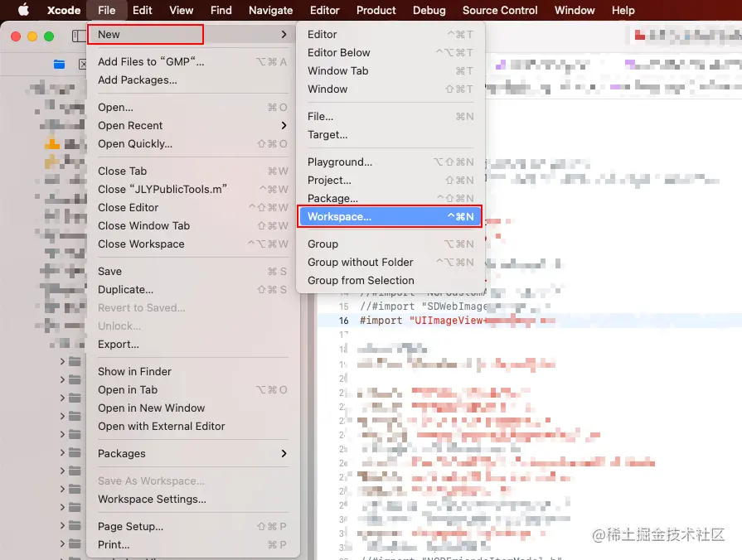Choose Group in New submenu
This screenshot has width=742, height=560.
[x=390, y=244]
